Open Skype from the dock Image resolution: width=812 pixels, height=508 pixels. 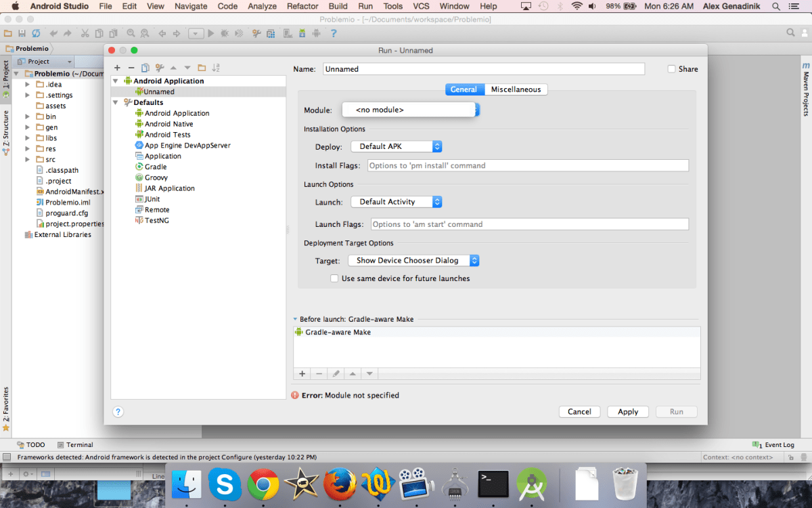pos(225,485)
